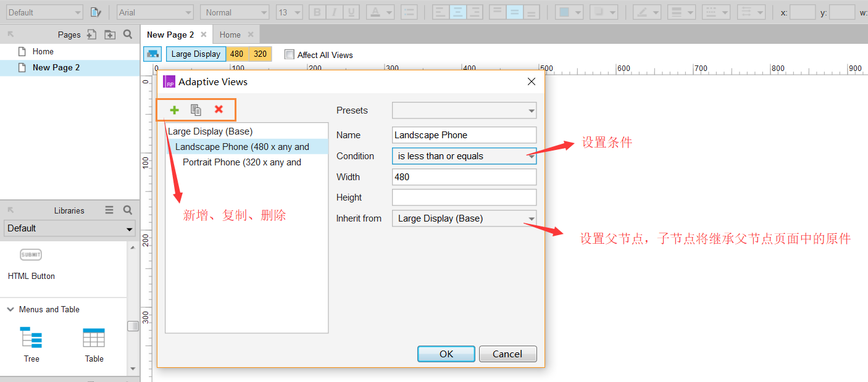The height and width of the screenshot is (382, 868).
Task: Open the Presets dropdown
Action: pos(464,110)
